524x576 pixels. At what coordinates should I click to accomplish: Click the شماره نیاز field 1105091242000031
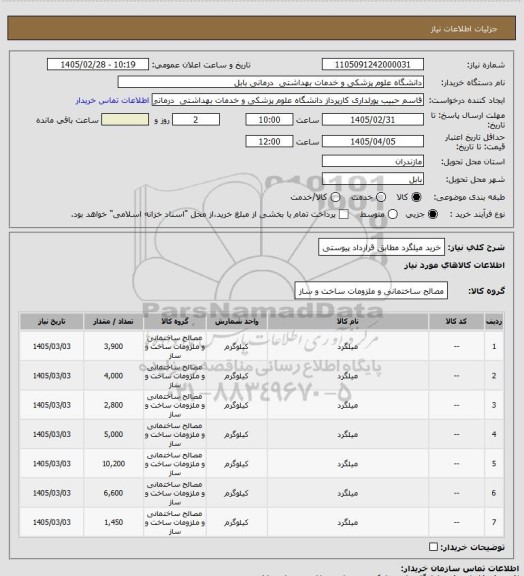coord(373,64)
